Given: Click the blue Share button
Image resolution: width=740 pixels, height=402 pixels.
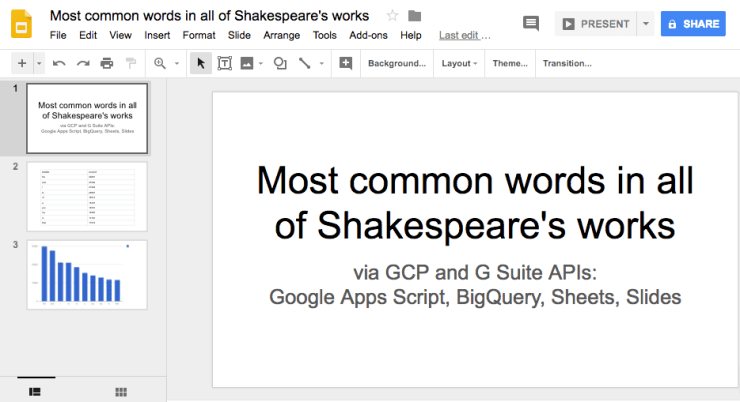Looking at the screenshot, I should pyautogui.click(x=693, y=23).
